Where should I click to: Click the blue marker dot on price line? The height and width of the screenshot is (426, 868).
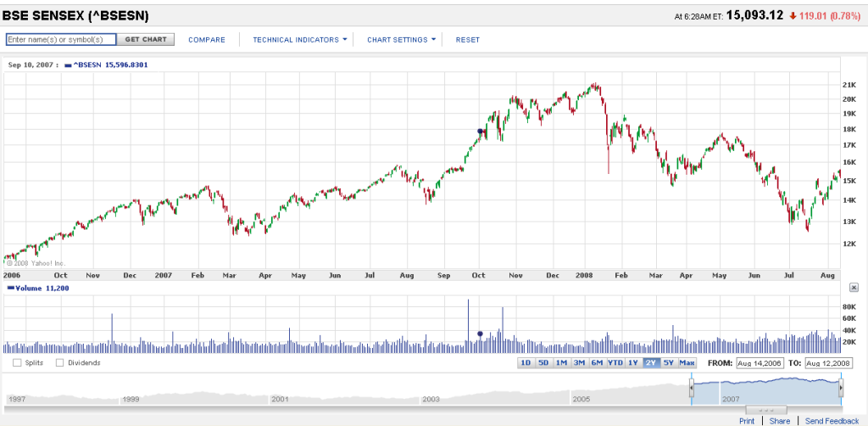tap(480, 132)
